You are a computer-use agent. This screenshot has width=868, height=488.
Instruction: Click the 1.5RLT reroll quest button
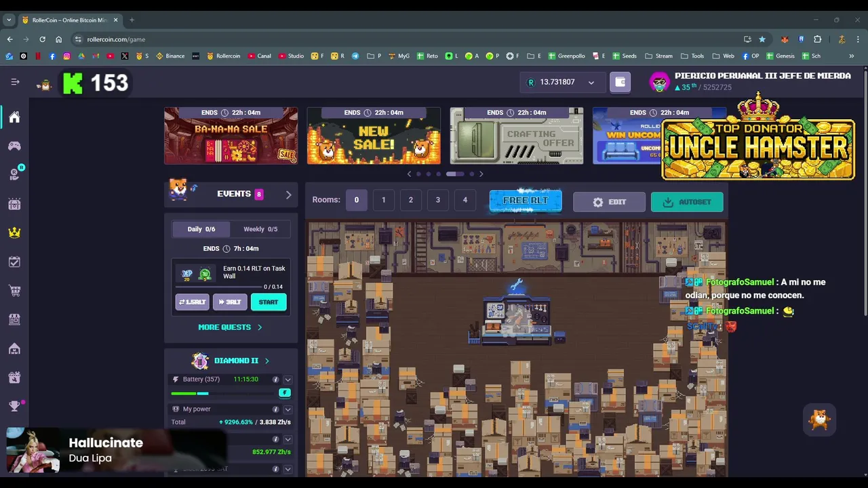(192, 302)
